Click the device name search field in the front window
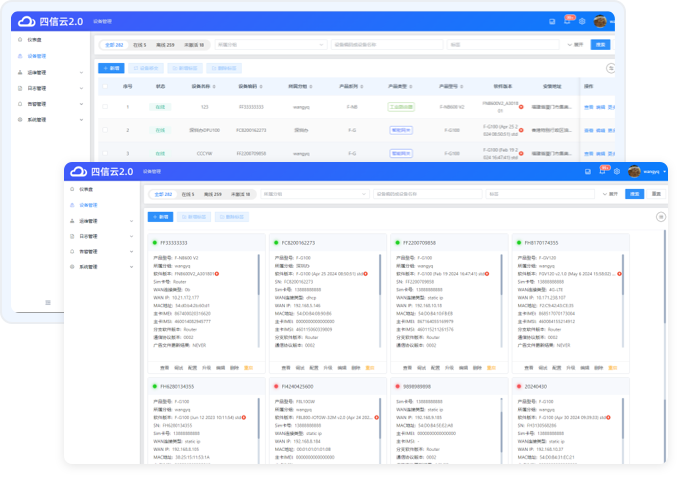This screenshot has height=481, width=685. (428, 194)
